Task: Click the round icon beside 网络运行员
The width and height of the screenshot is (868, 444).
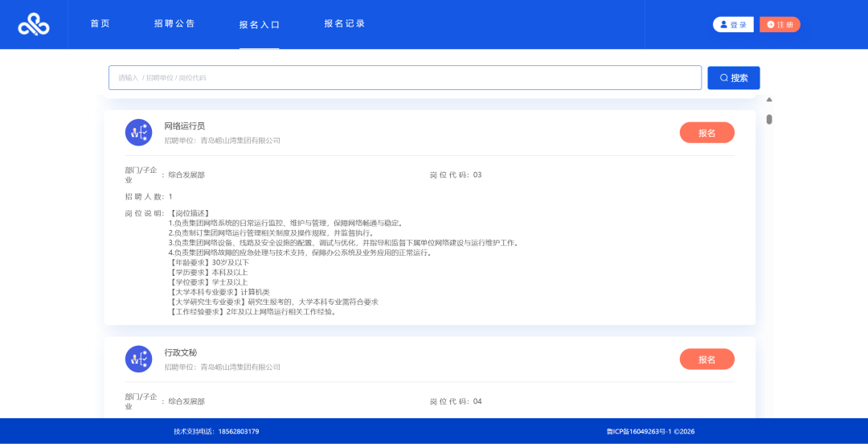Action: click(x=138, y=133)
